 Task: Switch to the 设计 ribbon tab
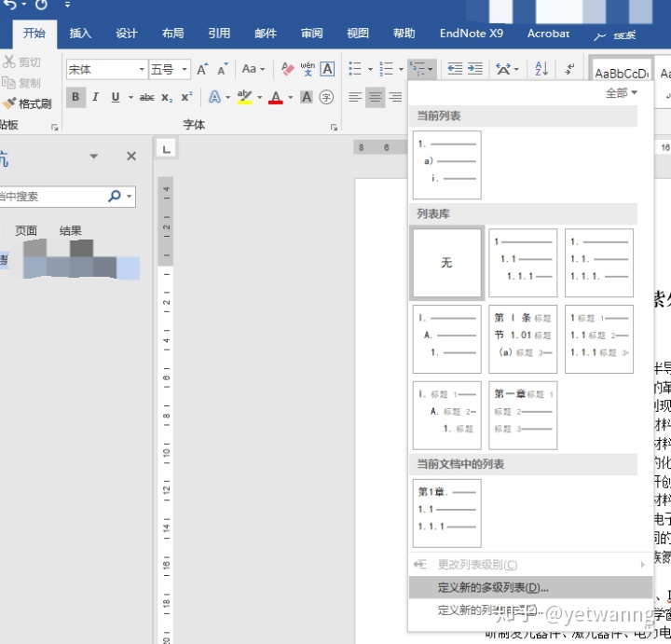pos(127,34)
